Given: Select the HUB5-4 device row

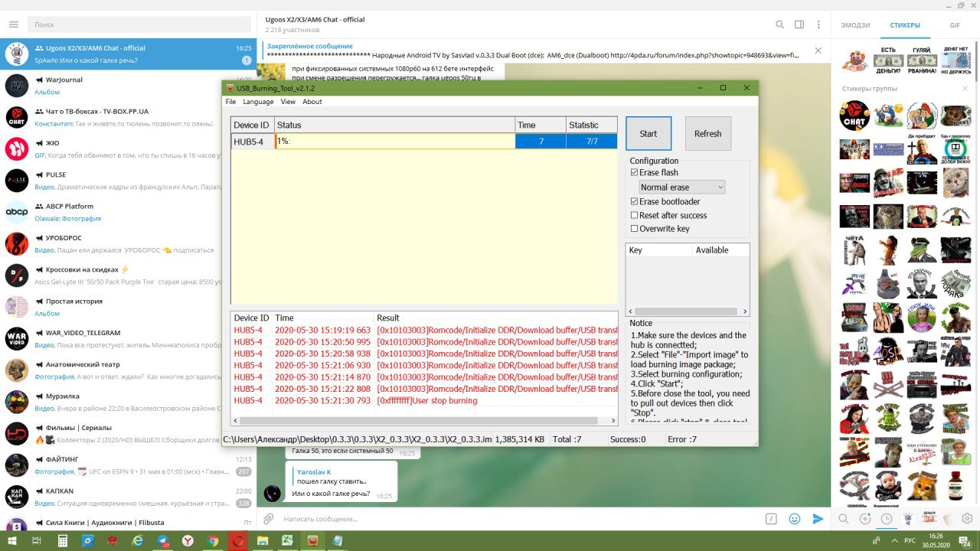Looking at the screenshot, I should click(x=423, y=142).
